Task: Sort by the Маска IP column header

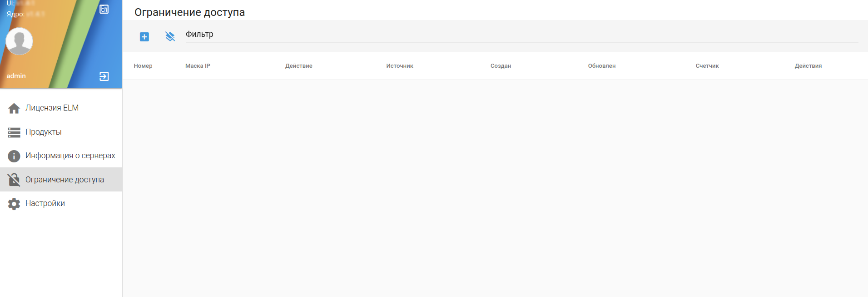Action: [x=198, y=66]
